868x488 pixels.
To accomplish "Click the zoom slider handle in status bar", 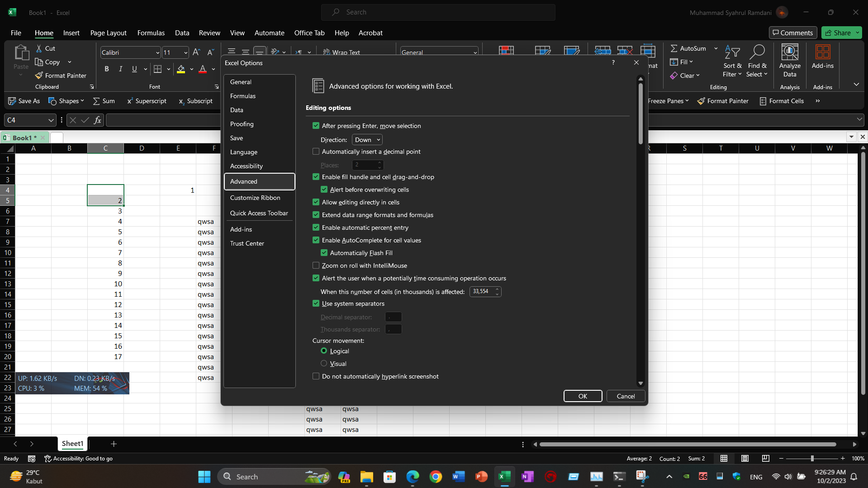I will [x=812, y=458].
